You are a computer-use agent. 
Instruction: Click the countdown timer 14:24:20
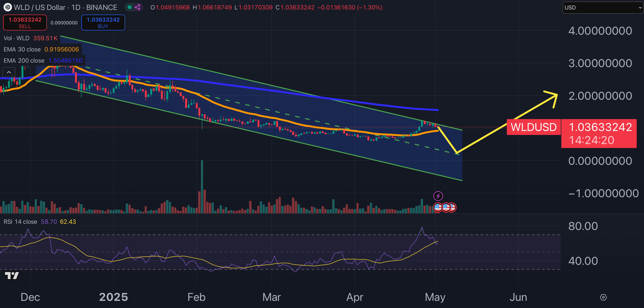pos(592,140)
